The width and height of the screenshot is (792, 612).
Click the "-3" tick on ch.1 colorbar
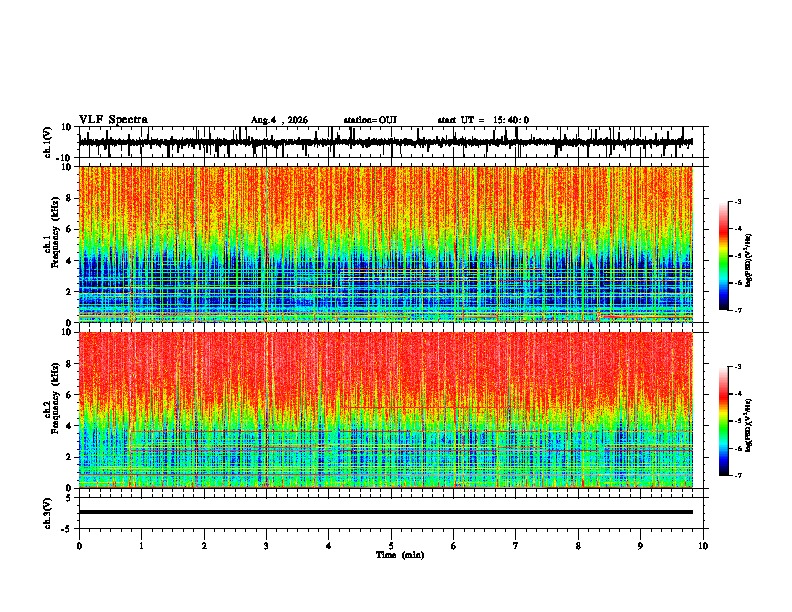[737, 202]
